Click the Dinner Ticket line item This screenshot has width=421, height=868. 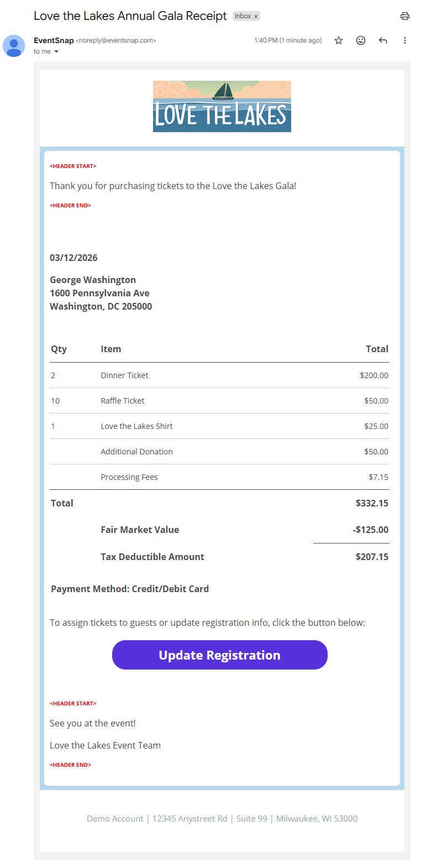pyautogui.click(x=124, y=375)
